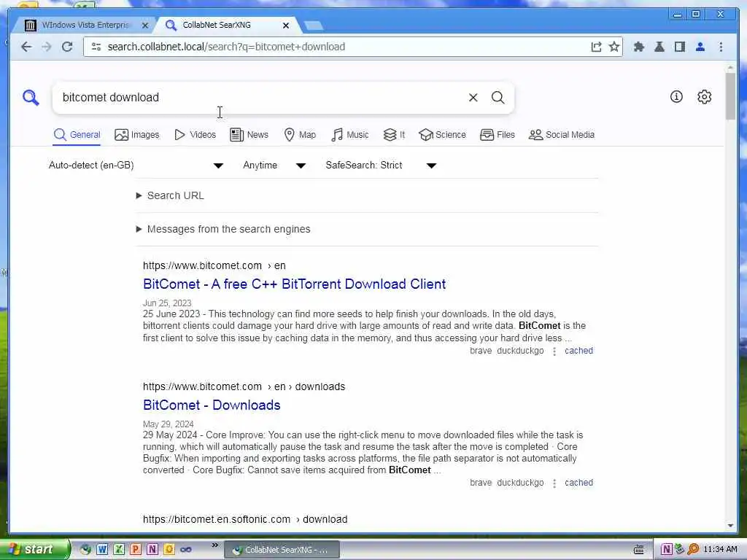Open more options for first BitComet result
The width and height of the screenshot is (747, 560).
pyautogui.click(x=554, y=351)
